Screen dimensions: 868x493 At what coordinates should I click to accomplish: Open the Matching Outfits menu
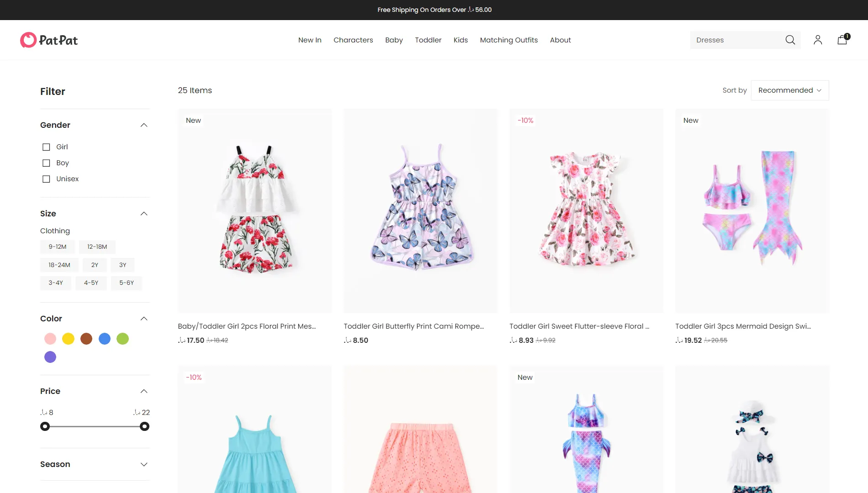tap(509, 40)
